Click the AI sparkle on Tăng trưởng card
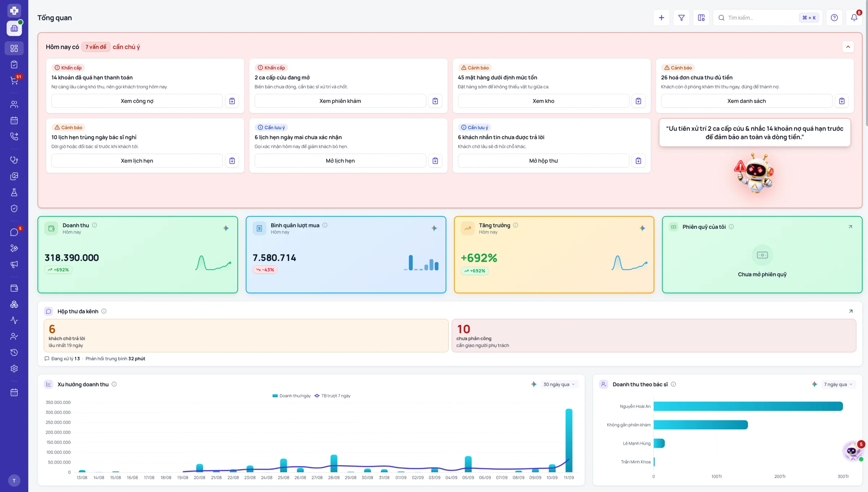868x492 pixels. (642, 228)
